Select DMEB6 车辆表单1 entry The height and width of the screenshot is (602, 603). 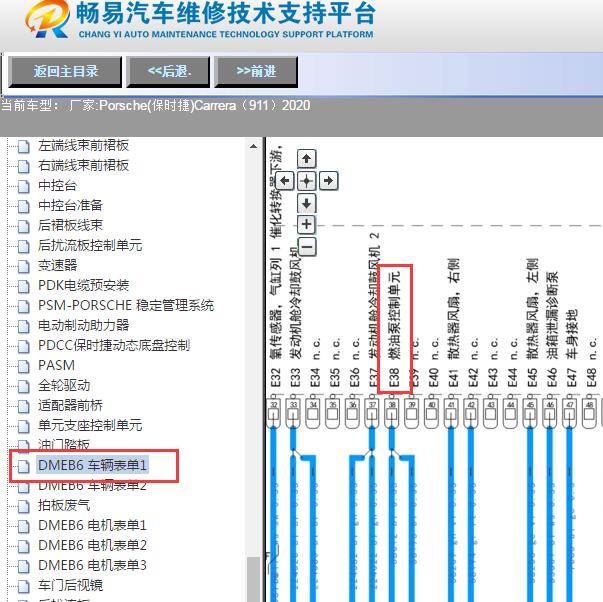[x=92, y=465]
